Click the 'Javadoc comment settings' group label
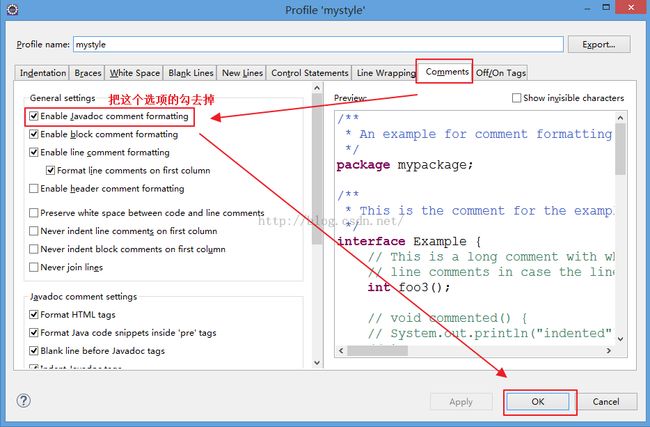This screenshot has height=427, width=650. [x=83, y=297]
